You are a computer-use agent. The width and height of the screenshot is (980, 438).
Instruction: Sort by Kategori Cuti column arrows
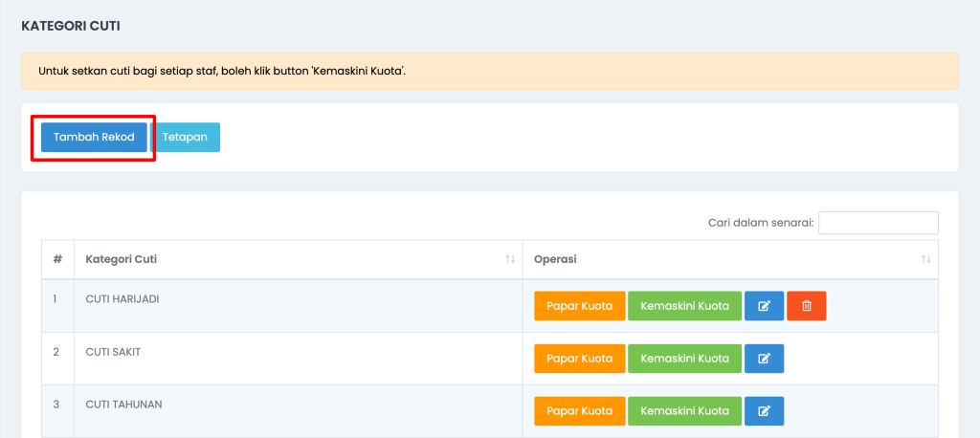pyautogui.click(x=510, y=259)
